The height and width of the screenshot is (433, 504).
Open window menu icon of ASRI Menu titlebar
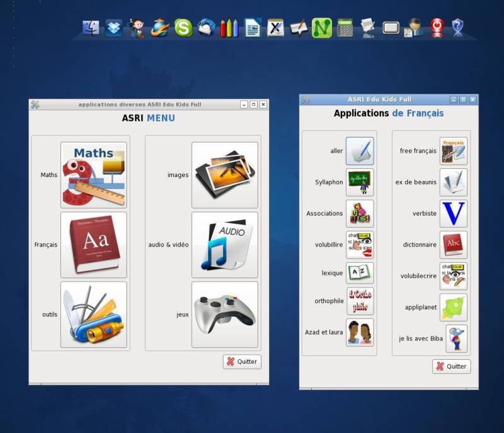pyautogui.click(x=35, y=105)
